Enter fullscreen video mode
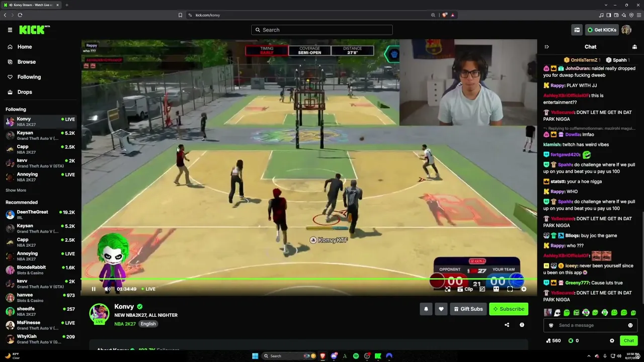The height and width of the screenshot is (362, 644). [510, 289]
